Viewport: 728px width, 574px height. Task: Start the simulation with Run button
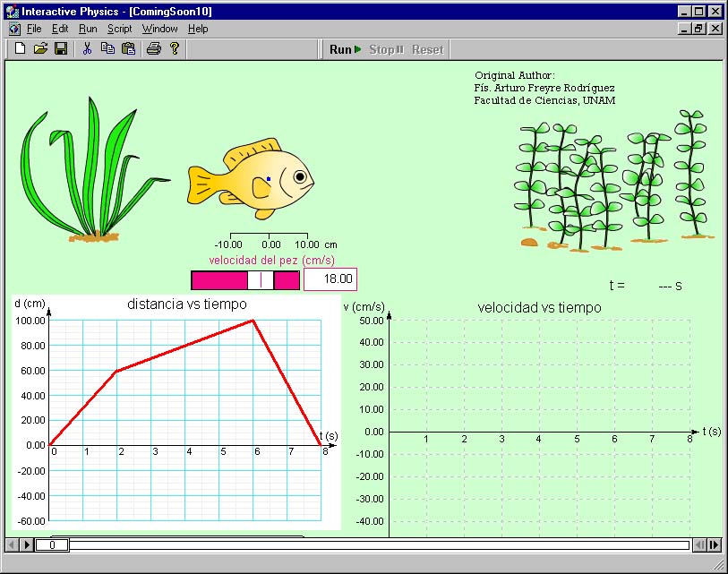(x=346, y=49)
